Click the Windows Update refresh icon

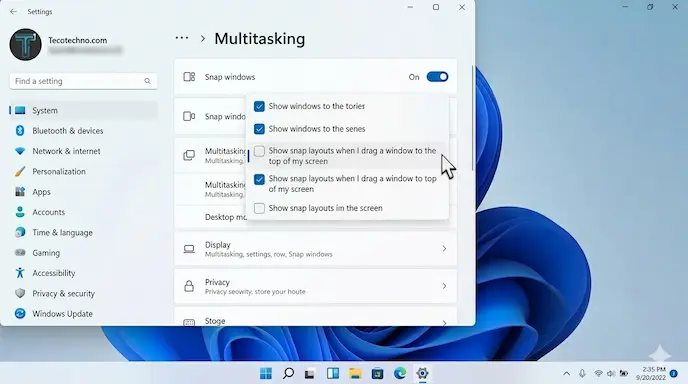[20, 313]
